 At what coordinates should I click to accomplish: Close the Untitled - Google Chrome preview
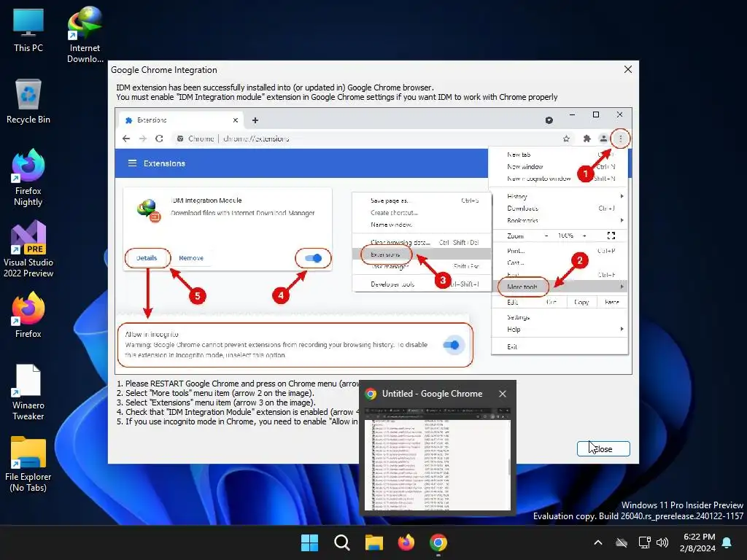(x=502, y=394)
